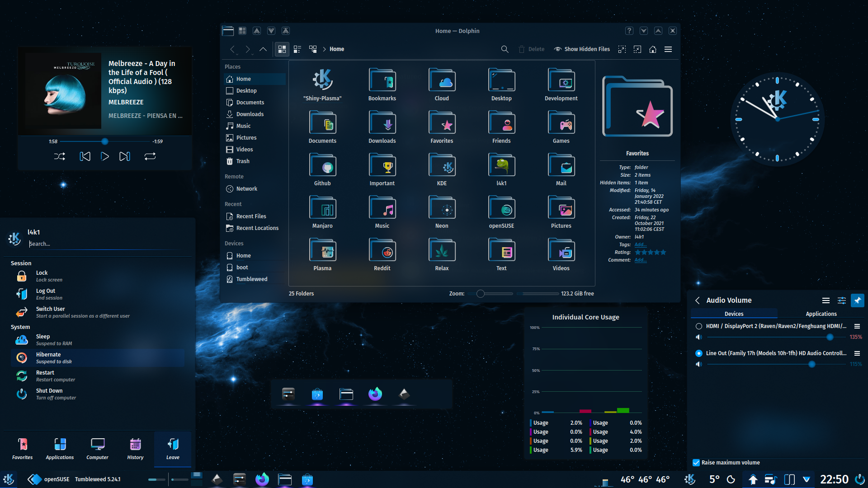868x488 pixels.
Task: Expand hidden system tray icons arrow
Action: (x=807, y=479)
